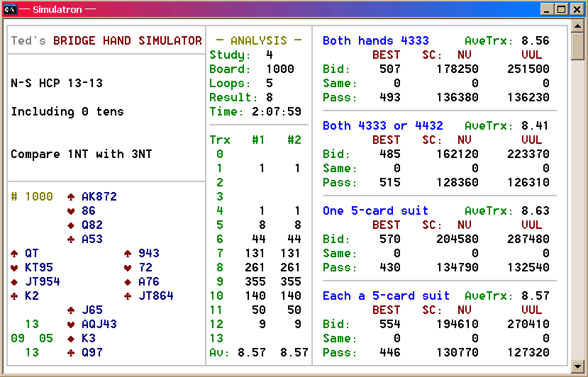588x377 pixels.
Task: Click the spade symbol beside 943
Action: pos(128,254)
